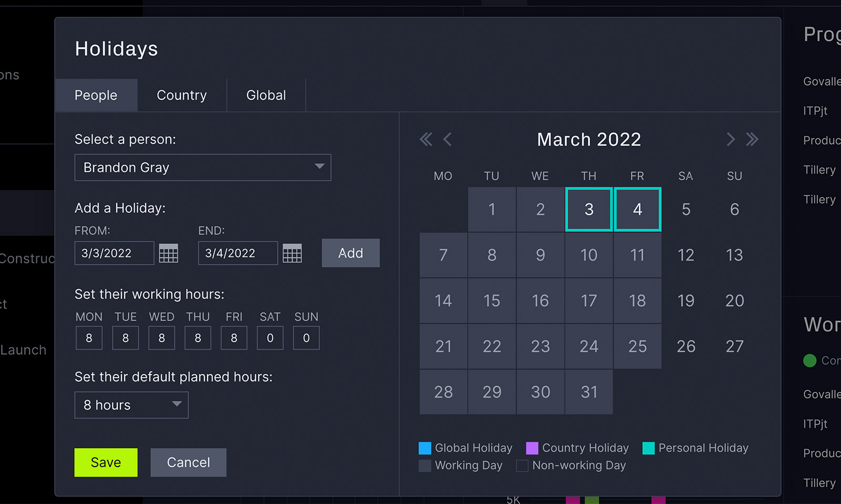Cancel the Holidays dialog
Image resolution: width=841 pixels, height=504 pixels.
point(188,462)
